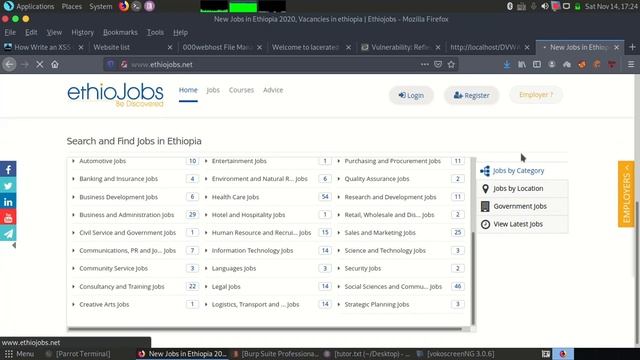The height and width of the screenshot is (360, 640).
Task: Click the horizontal scrollbar under category list
Action: tap(265, 329)
